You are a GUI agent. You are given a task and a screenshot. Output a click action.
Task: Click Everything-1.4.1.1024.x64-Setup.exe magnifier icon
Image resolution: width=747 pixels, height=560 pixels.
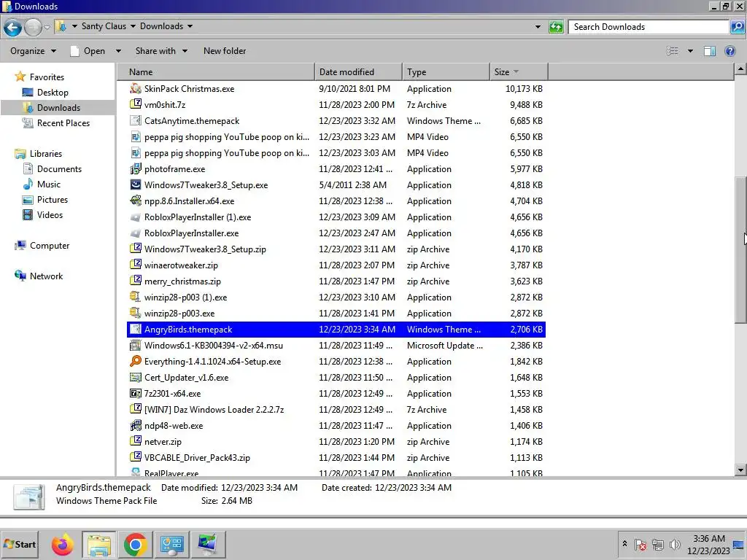pyautogui.click(x=136, y=362)
